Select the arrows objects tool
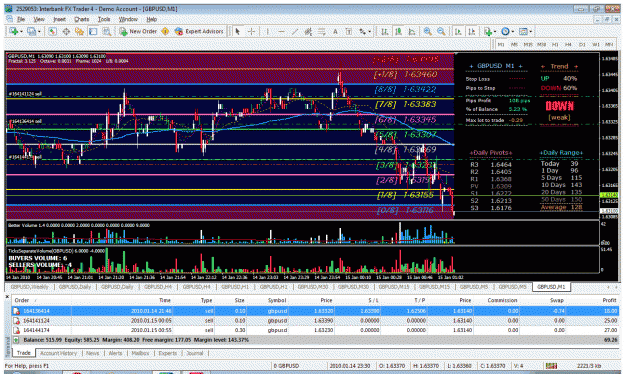Screen dimensions: 625x374 [362, 31]
